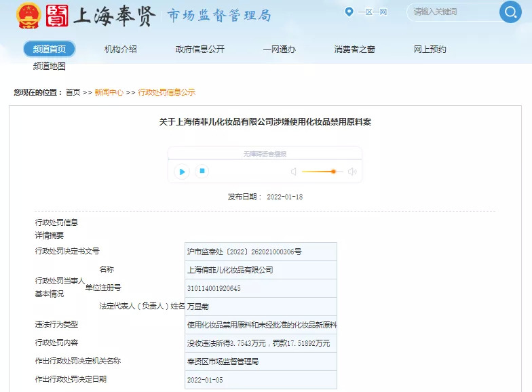
Task: Open 消费者之窗 in navigation bar
Action: (x=354, y=49)
